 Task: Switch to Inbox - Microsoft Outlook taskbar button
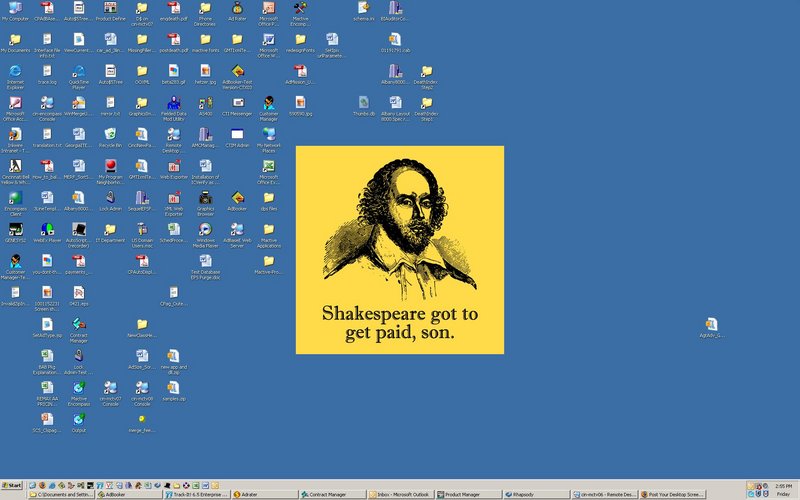tap(401, 494)
